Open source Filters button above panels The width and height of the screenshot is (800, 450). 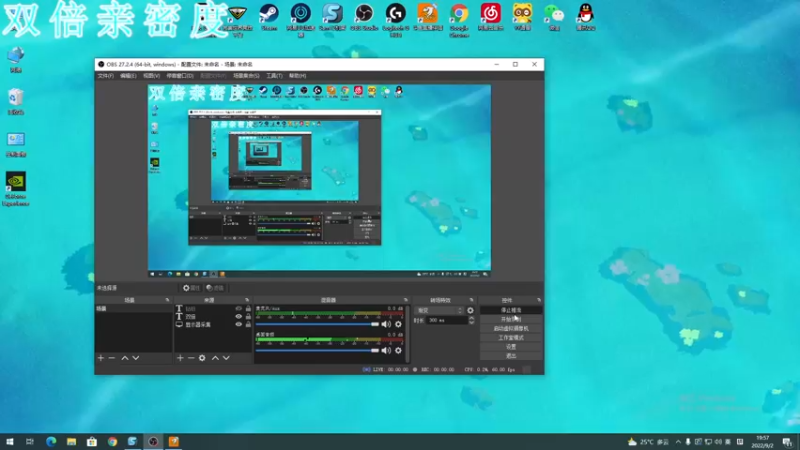(215, 288)
